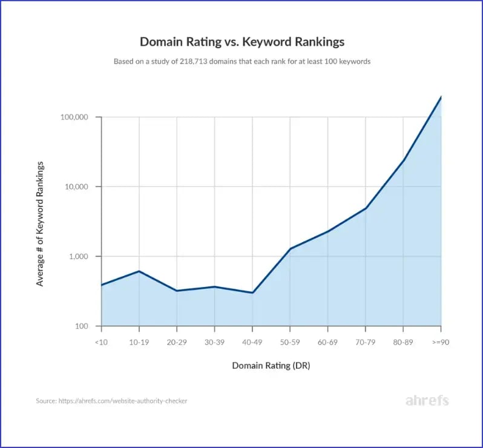483x448 pixels.
Task: Click the line data point above 50-59
Action: click(290, 249)
